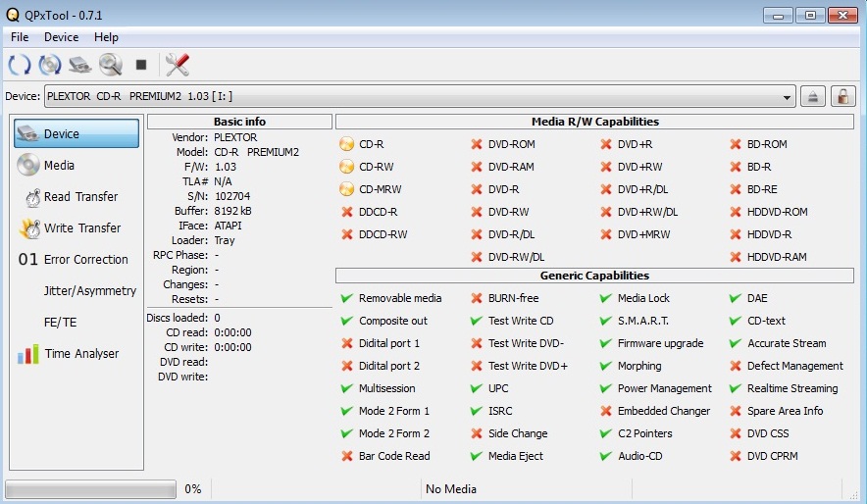The image size is (867, 504).
Task: Click the red cross beside DVD CPRM
Action: [735, 456]
